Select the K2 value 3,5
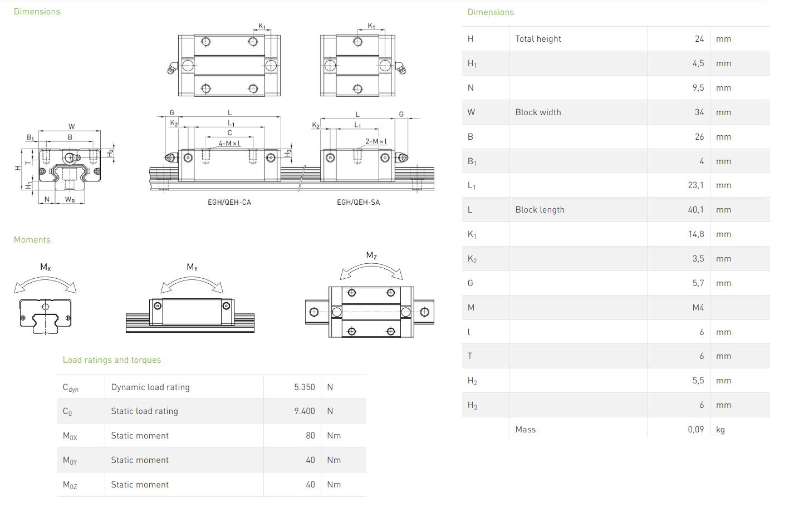This screenshot has width=804, height=532. coord(698,259)
